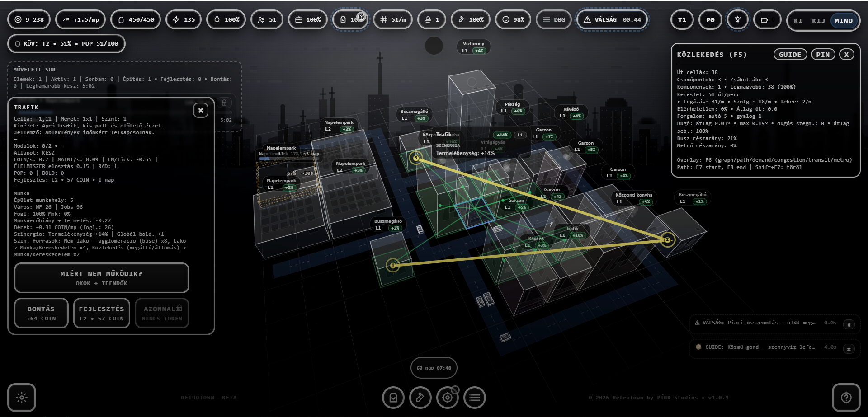Toggle the lightbulb button in the top bar

tap(737, 19)
